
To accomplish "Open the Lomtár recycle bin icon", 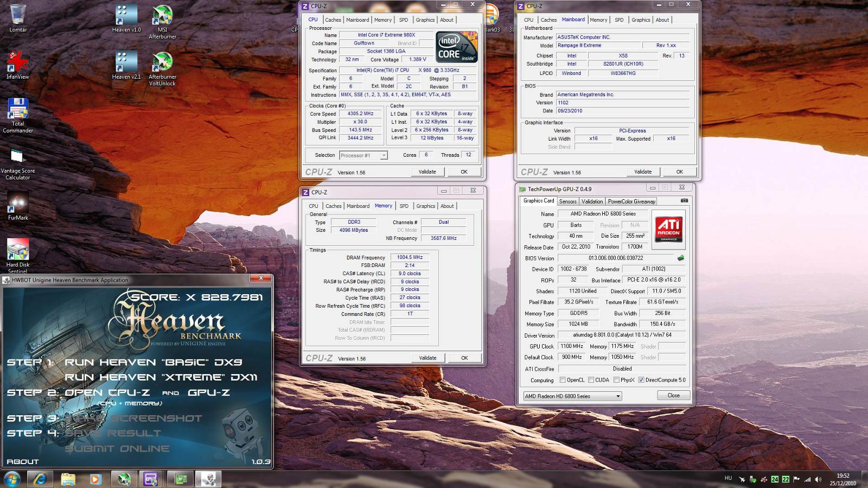I will [x=18, y=18].
